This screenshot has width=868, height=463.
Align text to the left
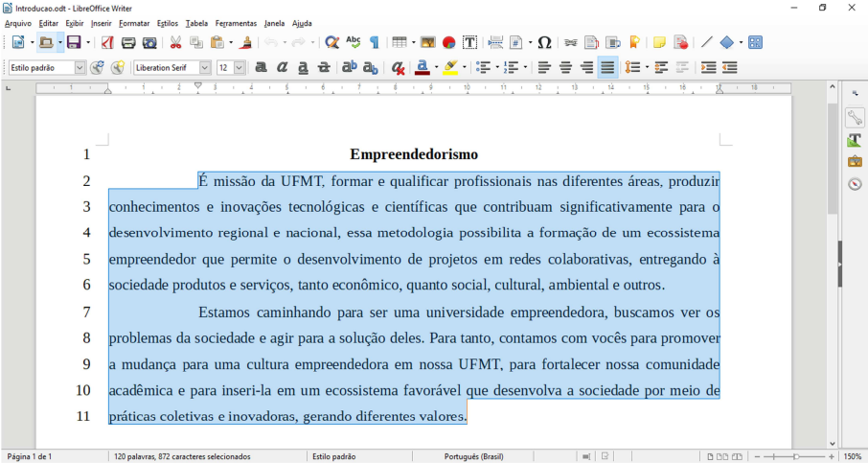point(545,67)
